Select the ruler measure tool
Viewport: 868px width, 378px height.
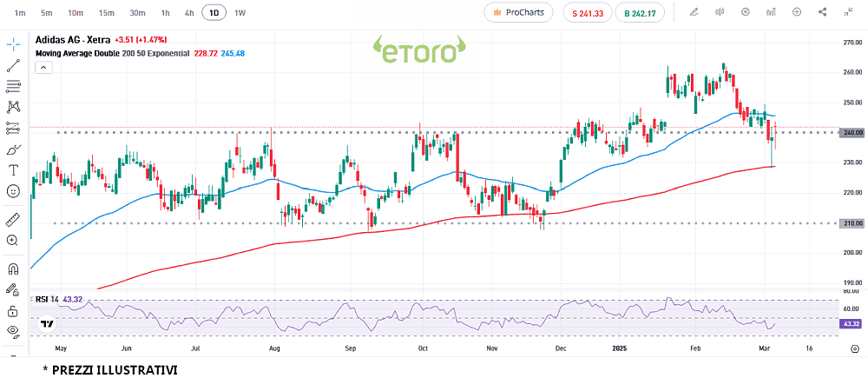coord(13,220)
